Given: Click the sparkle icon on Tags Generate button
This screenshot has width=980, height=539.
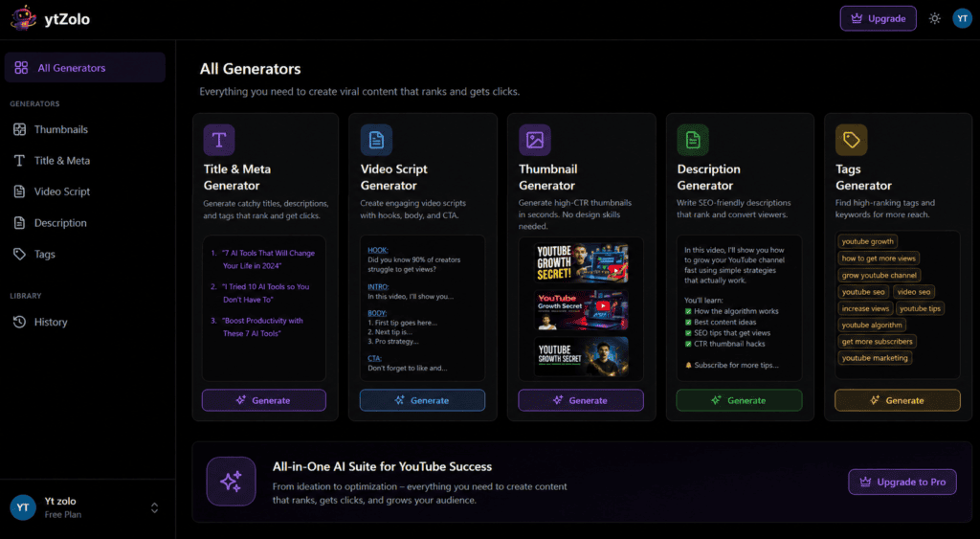Looking at the screenshot, I should coord(875,400).
